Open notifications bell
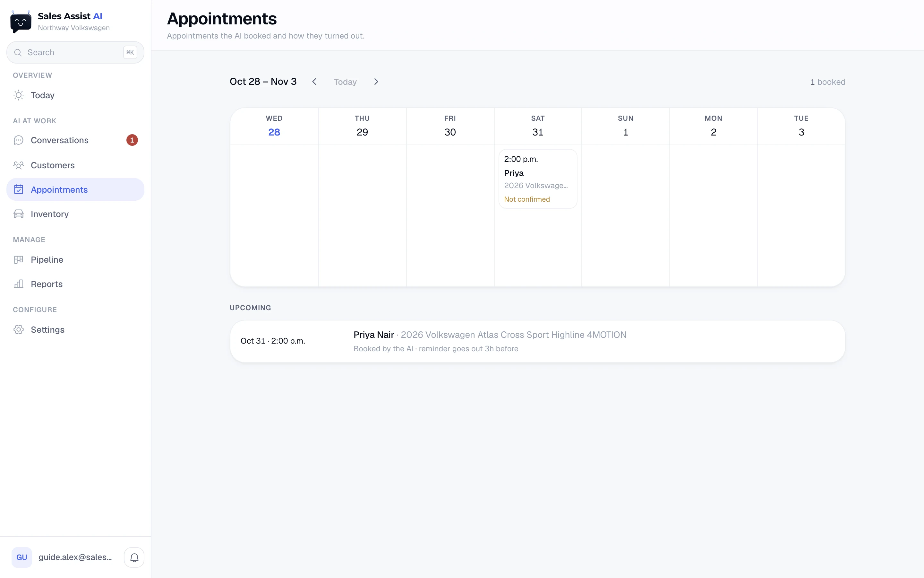Screen dimensions: 924x578 (134, 557)
